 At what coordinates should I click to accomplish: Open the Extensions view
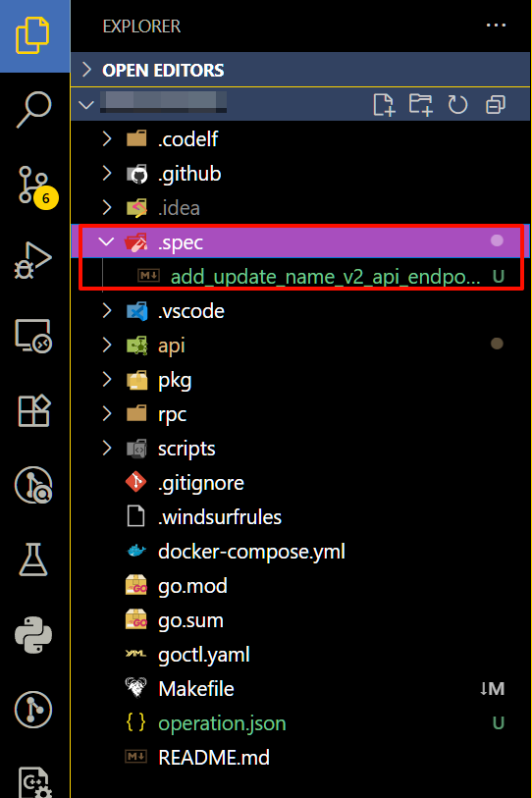[33, 410]
